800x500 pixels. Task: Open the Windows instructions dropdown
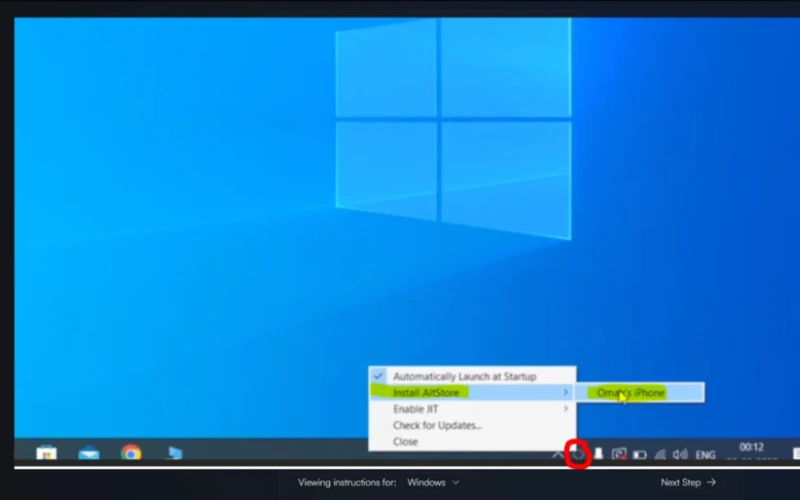[x=433, y=482]
